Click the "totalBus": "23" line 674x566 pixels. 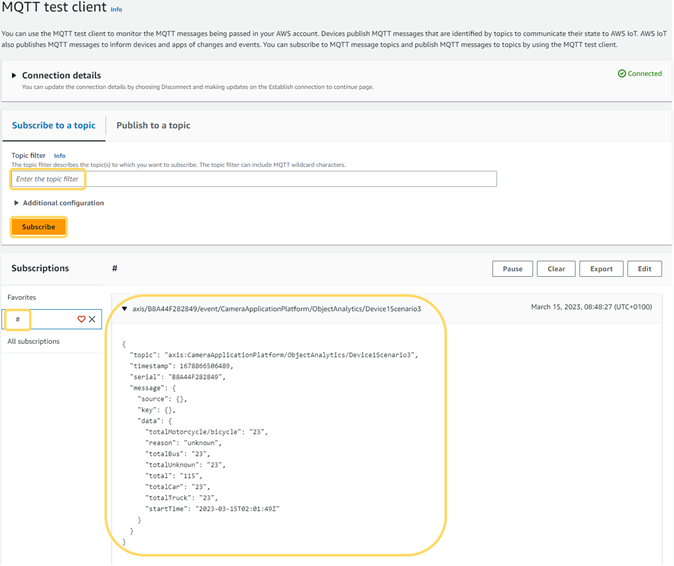pos(178,454)
